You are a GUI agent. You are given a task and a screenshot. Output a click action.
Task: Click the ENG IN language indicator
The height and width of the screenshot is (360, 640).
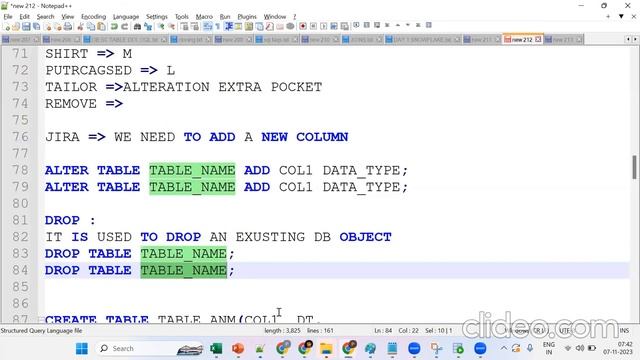tap(549, 348)
